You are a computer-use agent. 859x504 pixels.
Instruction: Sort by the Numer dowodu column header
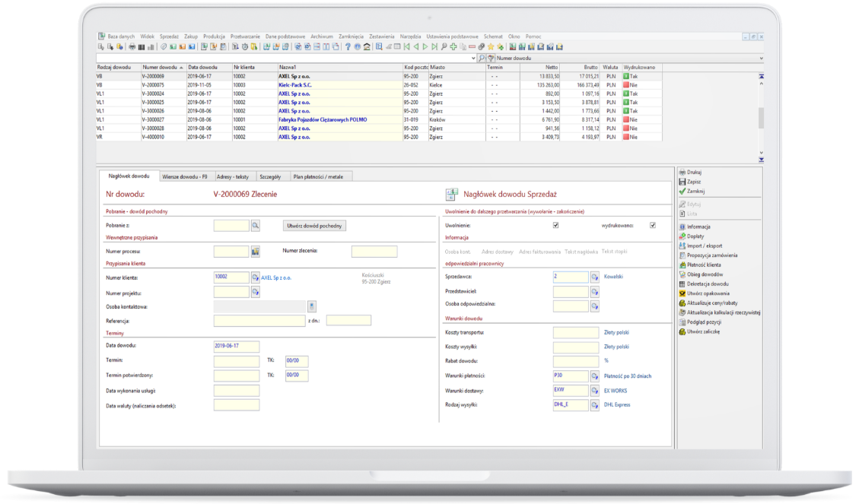click(x=163, y=68)
